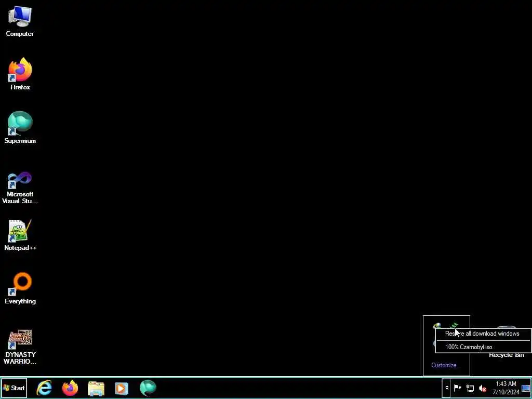Select the Microsoft Visual Studio desktop shortcut
Viewport: 532px width, 399px height.
pyautogui.click(x=20, y=188)
